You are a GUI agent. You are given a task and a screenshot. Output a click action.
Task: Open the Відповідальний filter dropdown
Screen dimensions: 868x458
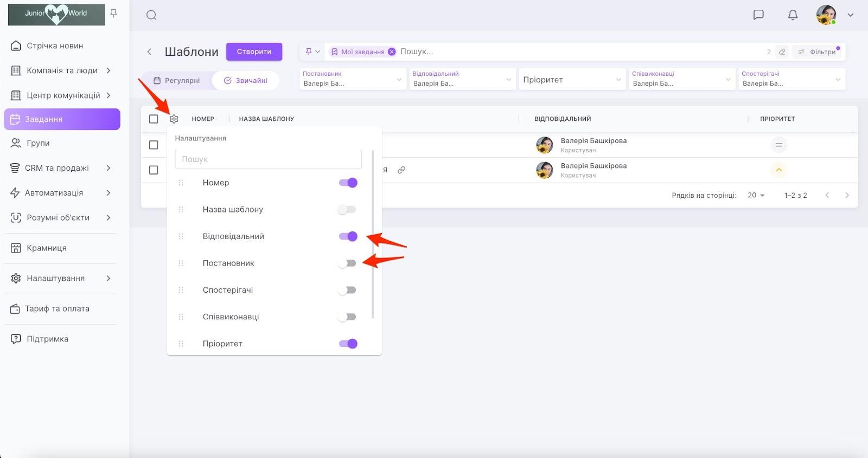(x=463, y=79)
